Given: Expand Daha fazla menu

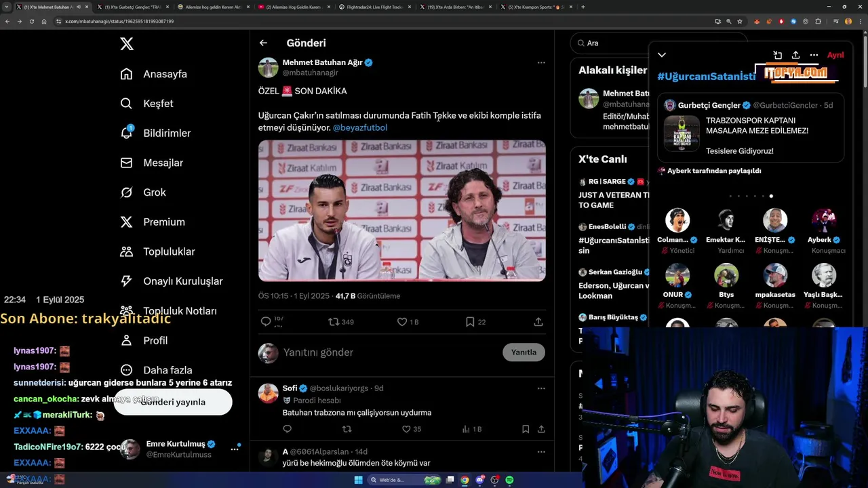Looking at the screenshot, I should click(x=156, y=370).
